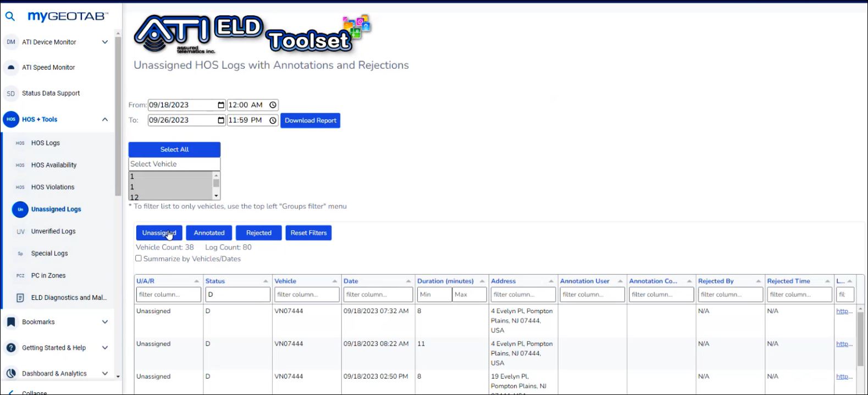Enable Summarize by Vehicles/Dates checkbox
The image size is (868, 395).
click(139, 258)
